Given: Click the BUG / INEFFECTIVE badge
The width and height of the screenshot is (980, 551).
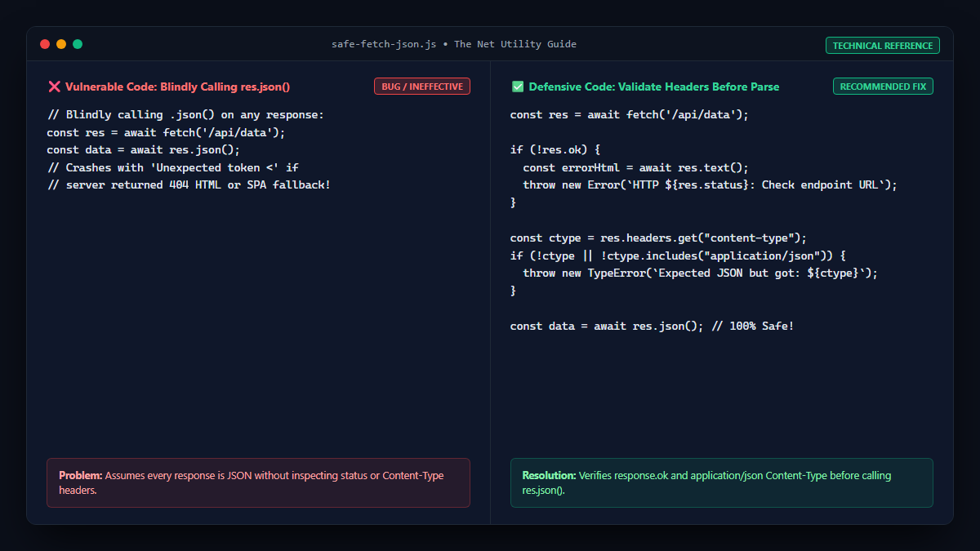Looking at the screenshot, I should [422, 87].
